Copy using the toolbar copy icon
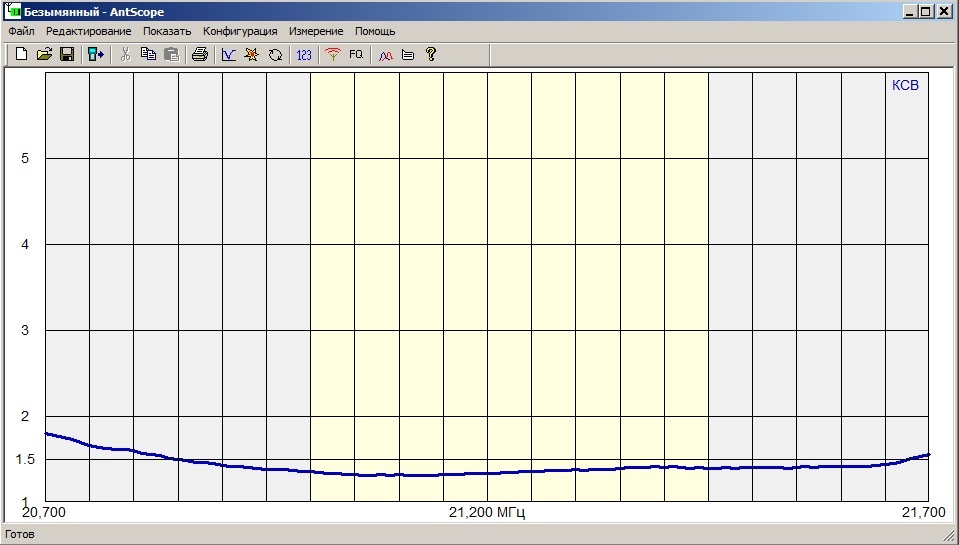This screenshot has height=545, width=959. point(149,54)
